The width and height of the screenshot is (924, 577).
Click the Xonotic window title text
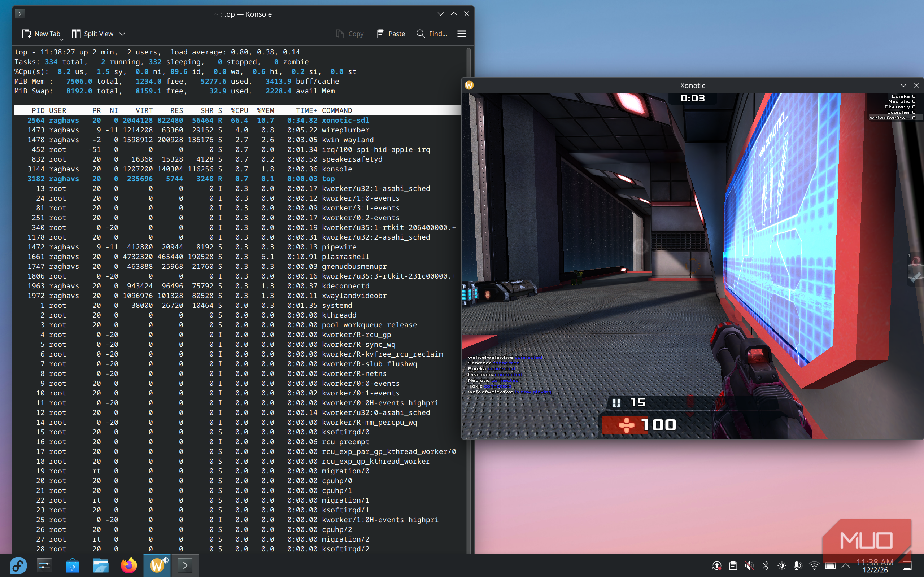692,86
